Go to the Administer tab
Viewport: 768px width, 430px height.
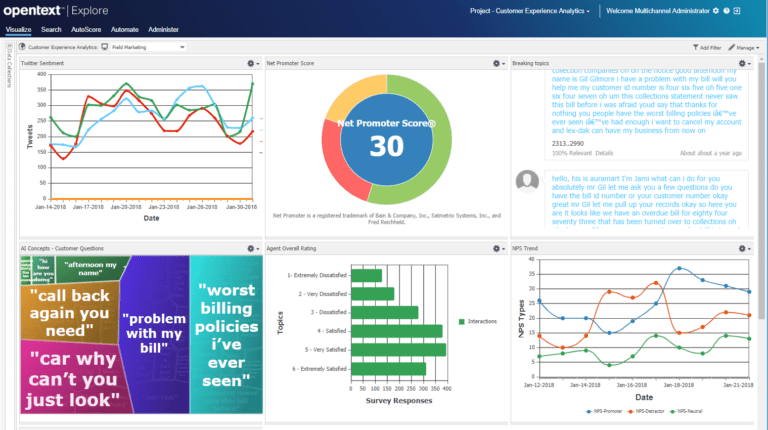point(163,29)
